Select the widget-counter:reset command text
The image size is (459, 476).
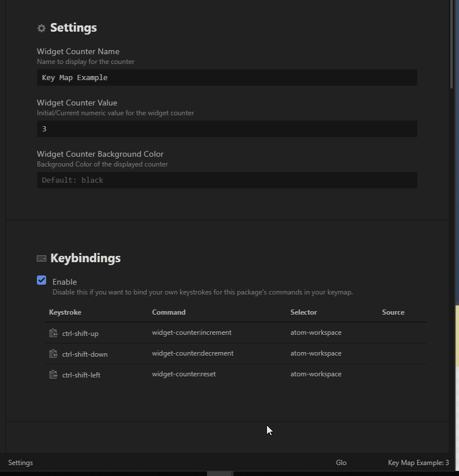(x=184, y=373)
